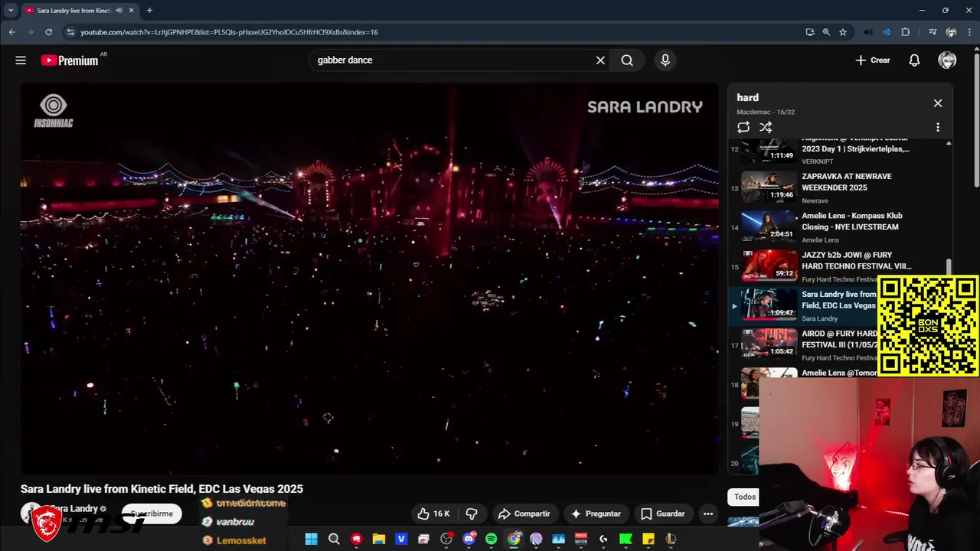Close the Sara Landry browser tab
Screen dimensions: 980x551
[x=132, y=10]
